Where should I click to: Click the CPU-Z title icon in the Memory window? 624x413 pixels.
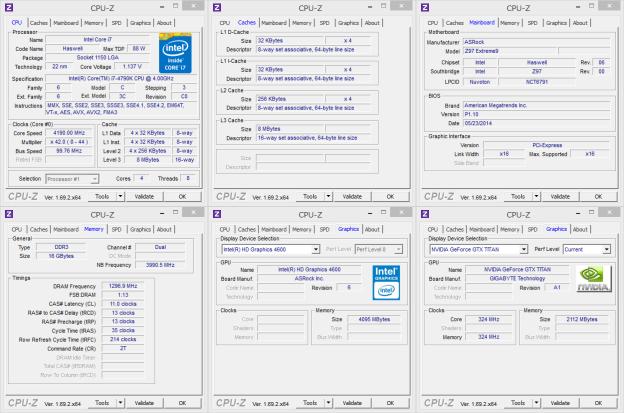tap(9, 214)
